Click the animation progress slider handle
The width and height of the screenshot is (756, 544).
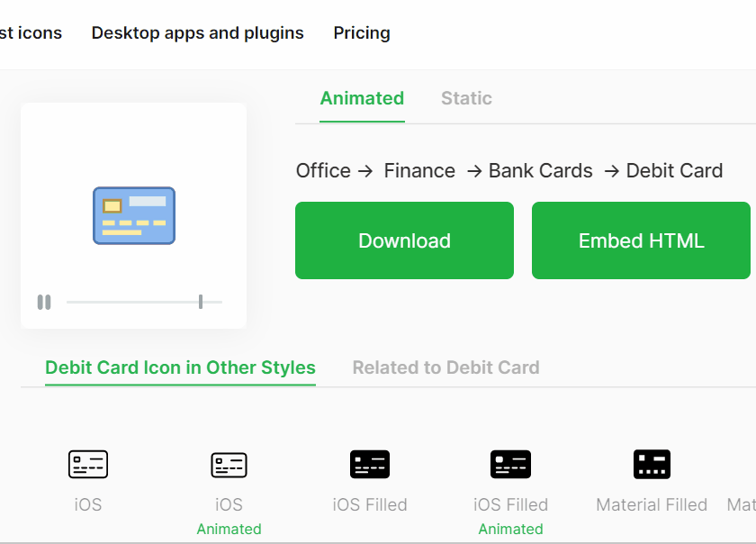(x=200, y=302)
